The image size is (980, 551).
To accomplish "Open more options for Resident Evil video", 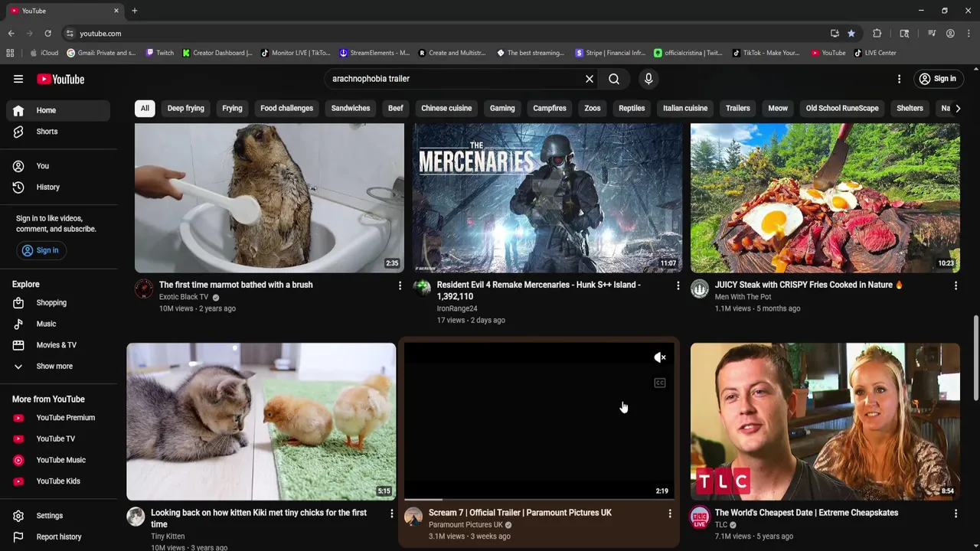I will pyautogui.click(x=678, y=285).
